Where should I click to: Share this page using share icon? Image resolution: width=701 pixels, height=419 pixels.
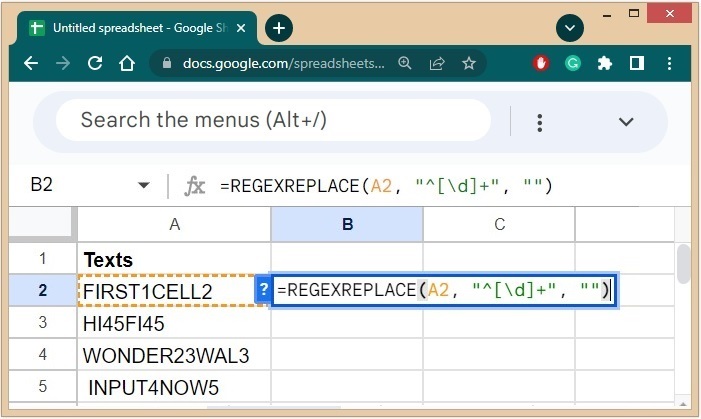[x=437, y=63]
